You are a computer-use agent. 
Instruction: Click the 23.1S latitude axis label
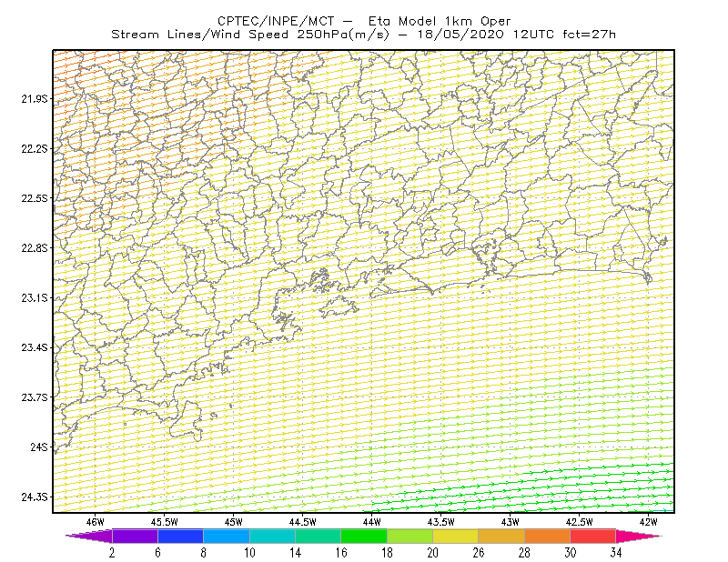coord(35,297)
